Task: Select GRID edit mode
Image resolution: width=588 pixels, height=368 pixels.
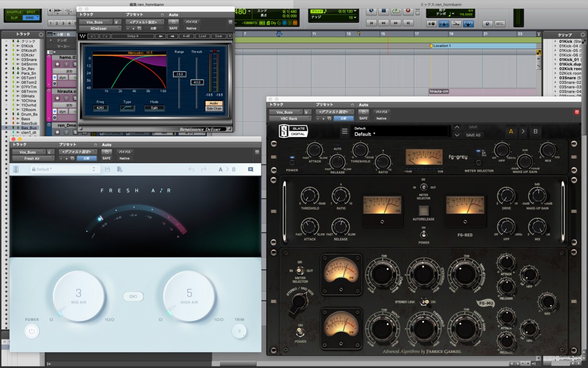Action: tap(31, 18)
